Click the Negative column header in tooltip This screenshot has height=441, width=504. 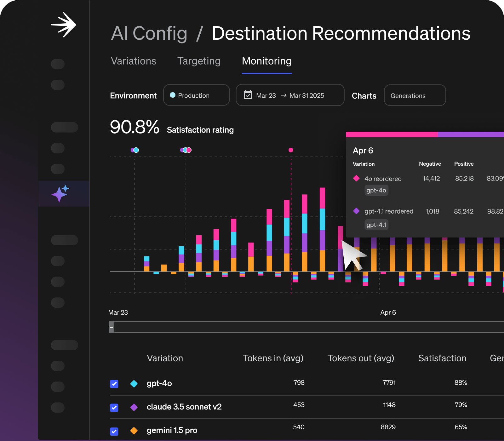pyautogui.click(x=430, y=164)
